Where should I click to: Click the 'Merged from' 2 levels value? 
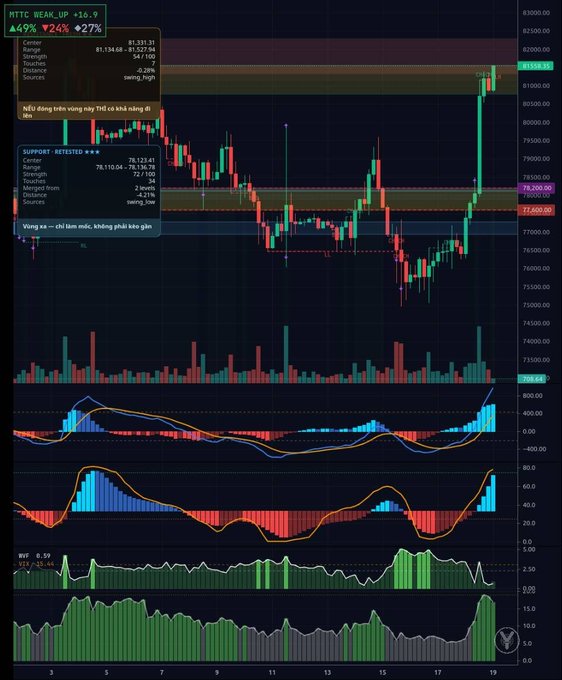145,188
